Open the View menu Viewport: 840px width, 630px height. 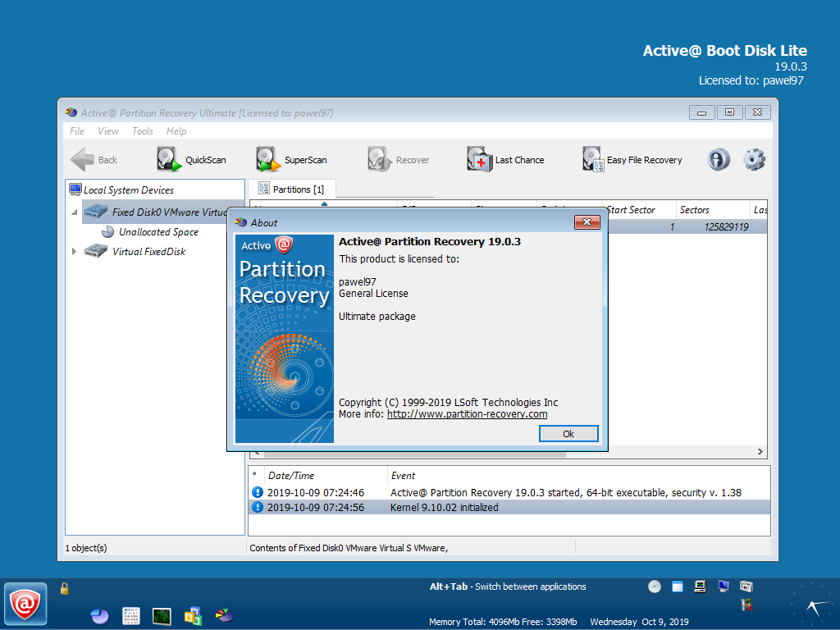pyautogui.click(x=108, y=131)
